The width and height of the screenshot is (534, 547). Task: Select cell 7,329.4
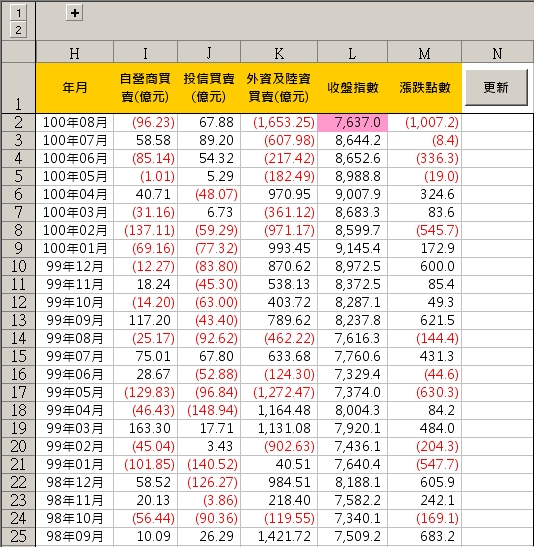[352, 375]
